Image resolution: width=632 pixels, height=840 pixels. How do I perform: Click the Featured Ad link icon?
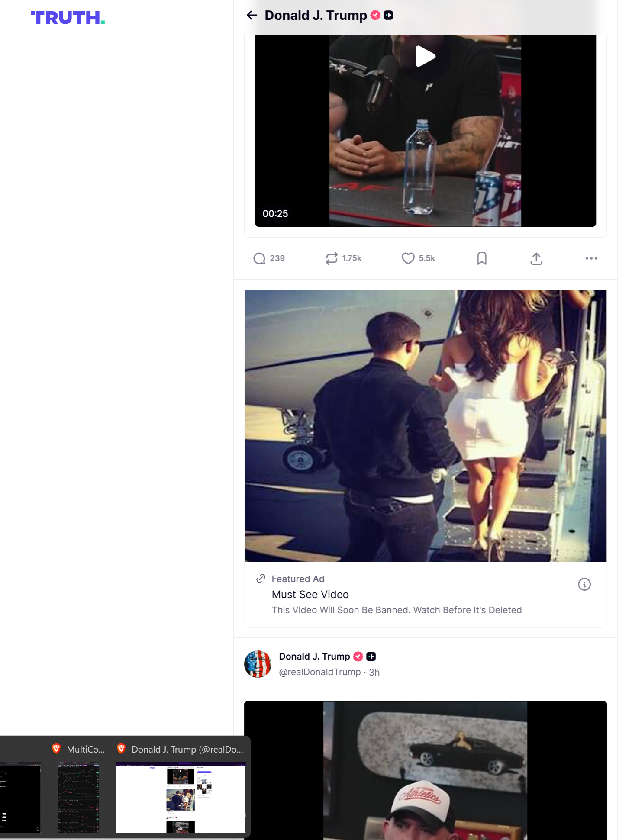coord(261,579)
